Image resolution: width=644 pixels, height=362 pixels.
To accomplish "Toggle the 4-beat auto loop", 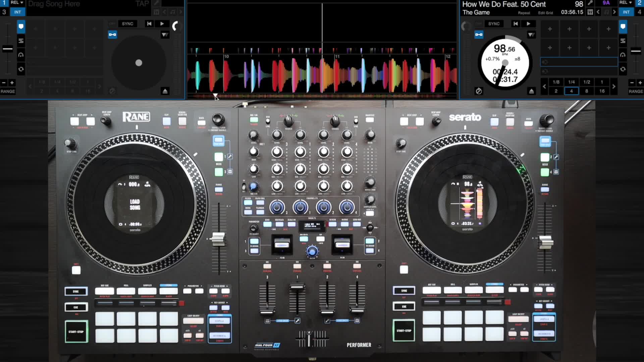I will point(571,91).
